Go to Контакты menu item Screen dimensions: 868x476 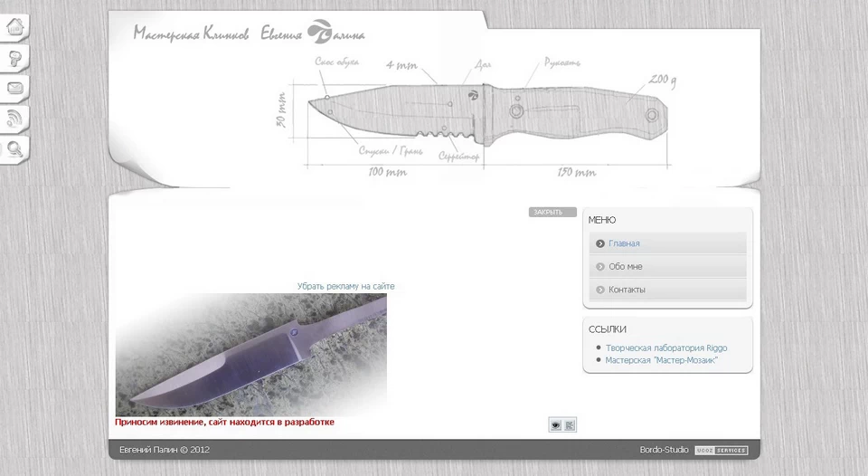[x=627, y=290]
